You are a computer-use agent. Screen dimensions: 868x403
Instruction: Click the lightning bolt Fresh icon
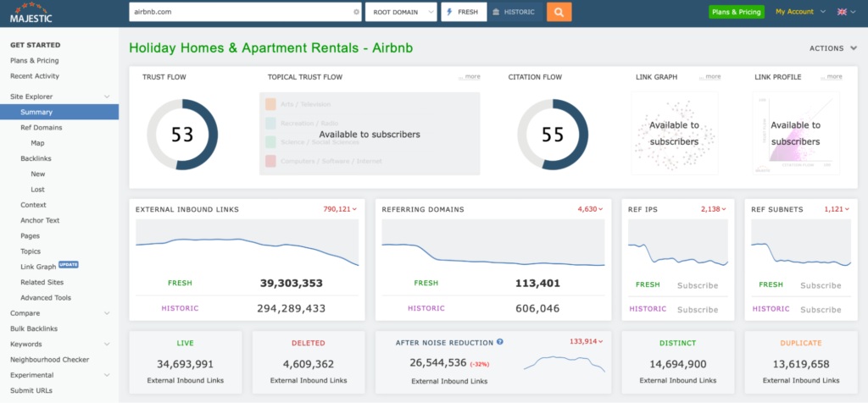tap(449, 12)
